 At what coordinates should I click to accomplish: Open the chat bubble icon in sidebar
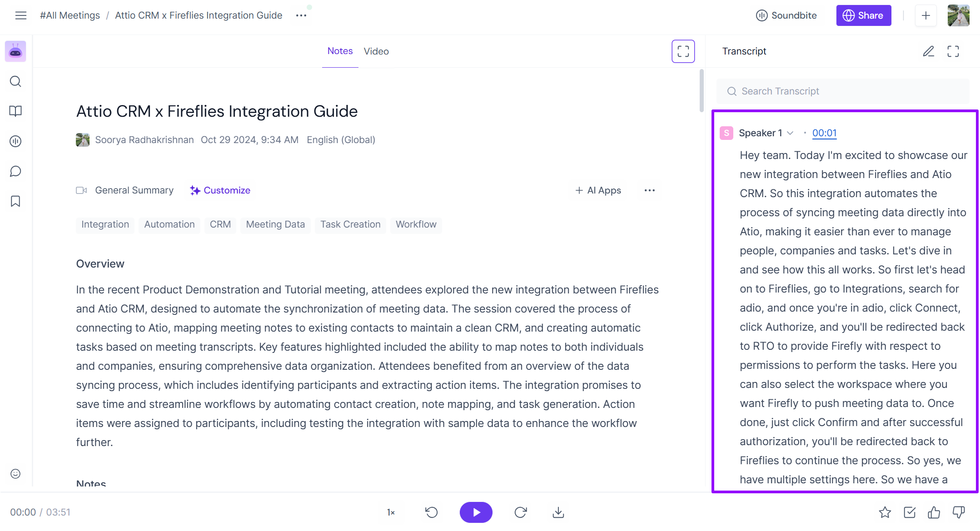[x=15, y=171]
